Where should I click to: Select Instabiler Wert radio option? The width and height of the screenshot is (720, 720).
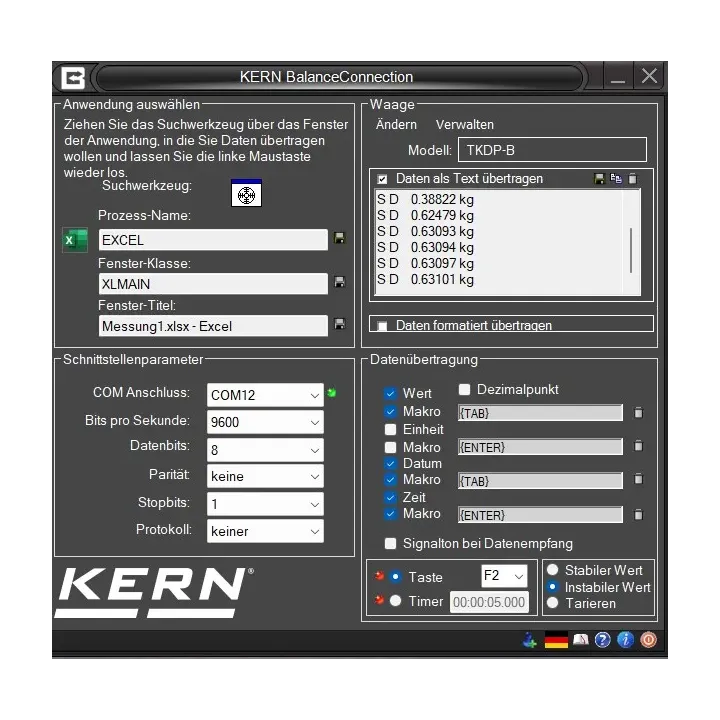click(553, 587)
